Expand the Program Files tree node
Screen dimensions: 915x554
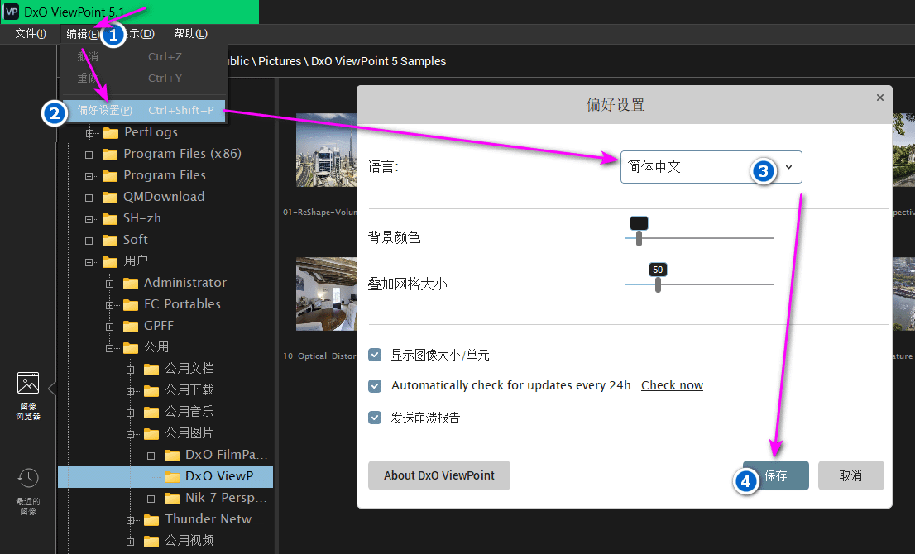(89, 176)
